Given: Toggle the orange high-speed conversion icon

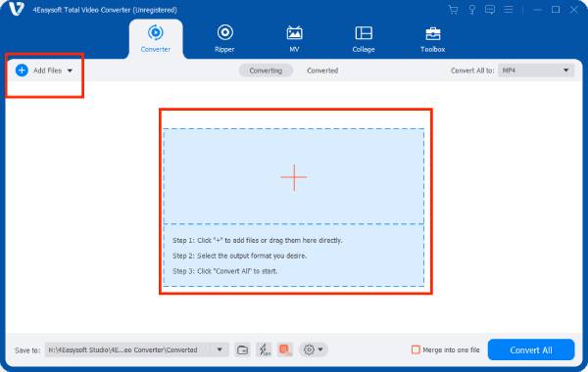Looking at the screenshot, I should [x=285, y=349].
